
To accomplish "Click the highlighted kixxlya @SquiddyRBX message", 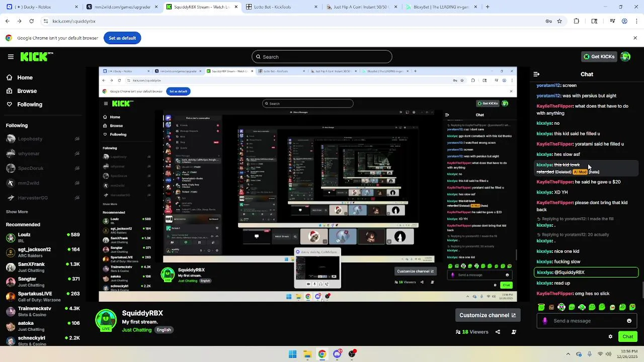I will 586,273.
